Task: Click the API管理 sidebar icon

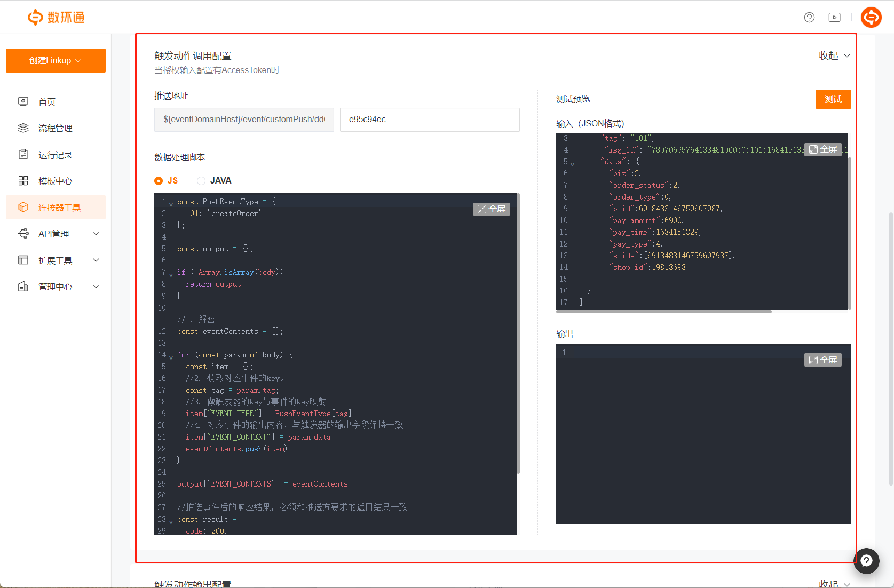Action: tap(23, 234)
